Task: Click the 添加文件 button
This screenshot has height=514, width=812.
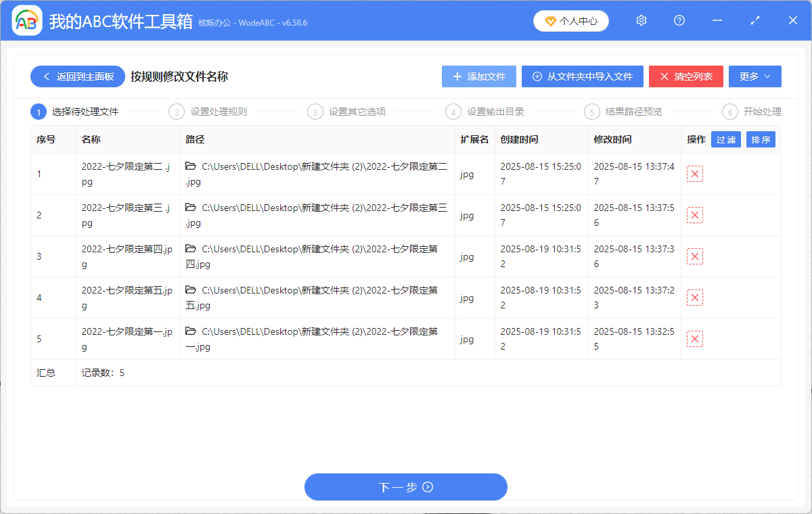Action: pos(478,76)
